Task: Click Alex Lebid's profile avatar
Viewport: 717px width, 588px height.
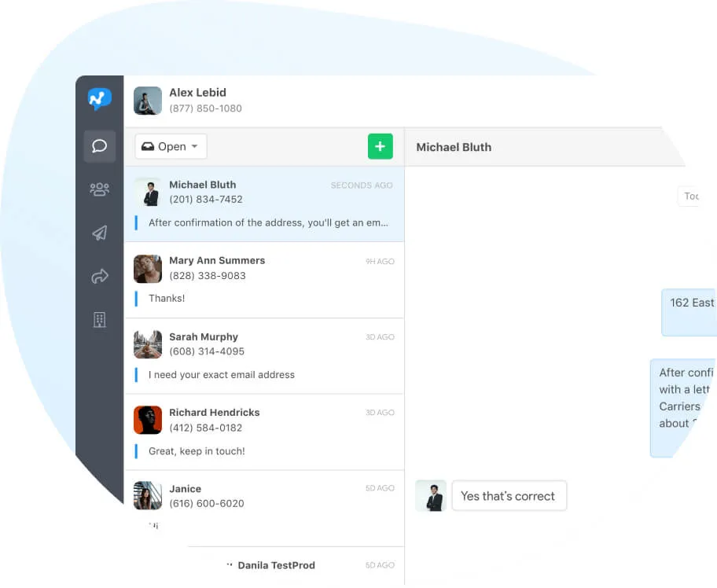Action: [147, 100]
